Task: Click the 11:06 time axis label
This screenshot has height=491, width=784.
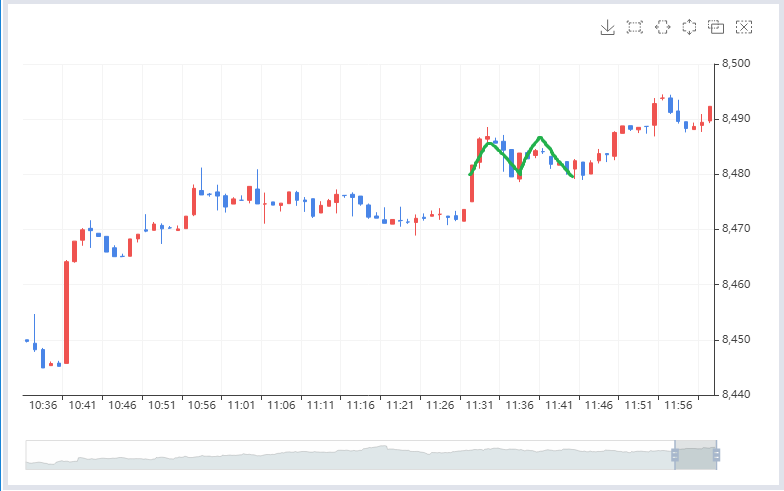Action: pyautogui.click(x=282, y=406)
